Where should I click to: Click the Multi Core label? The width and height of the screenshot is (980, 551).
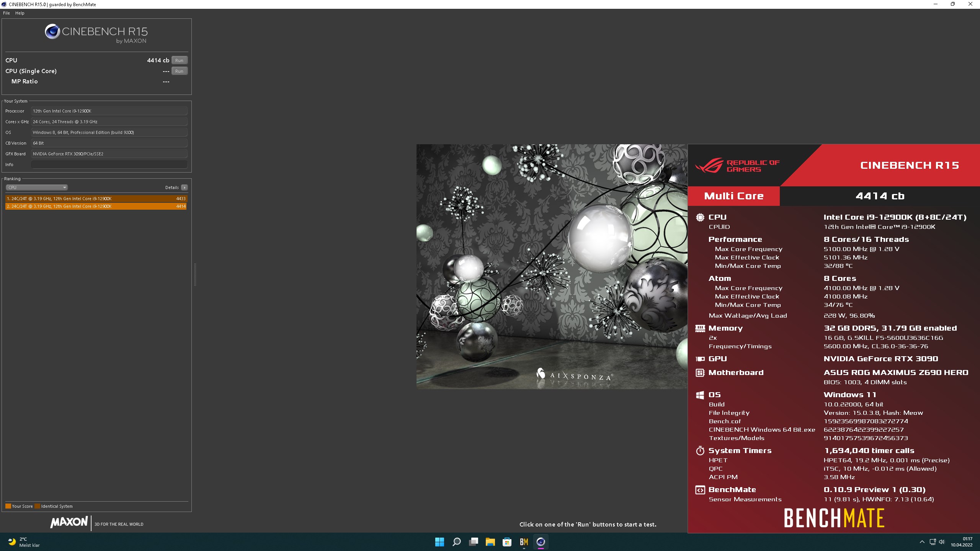[734, 196]
